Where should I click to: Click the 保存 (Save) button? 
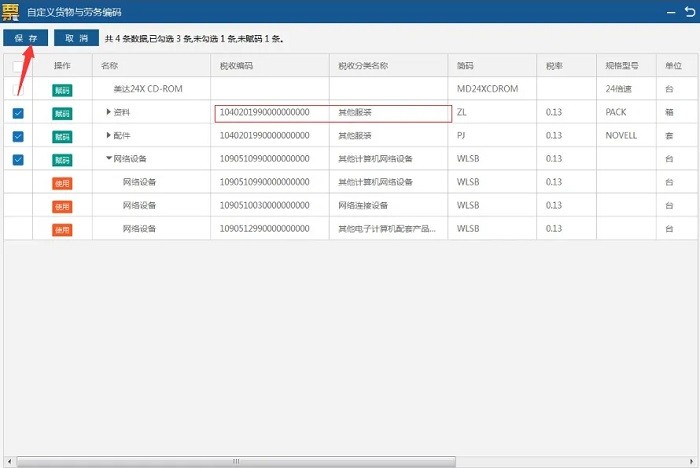(x=25, y=38)
